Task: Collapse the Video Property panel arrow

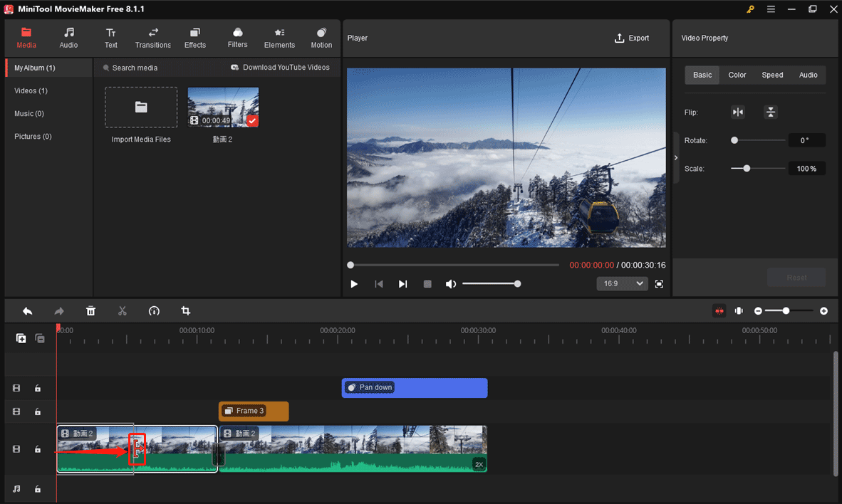Action: (676, 158)
